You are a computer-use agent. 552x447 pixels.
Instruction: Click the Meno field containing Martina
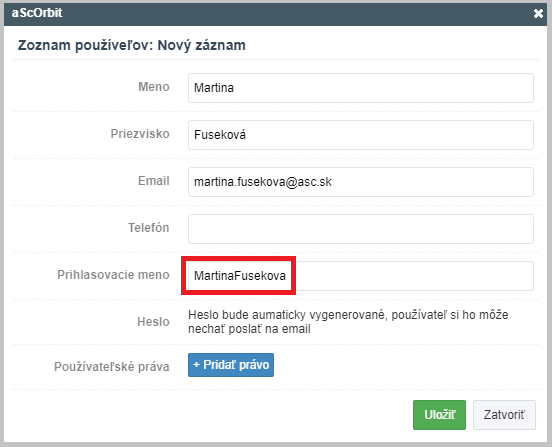point(360,88)
